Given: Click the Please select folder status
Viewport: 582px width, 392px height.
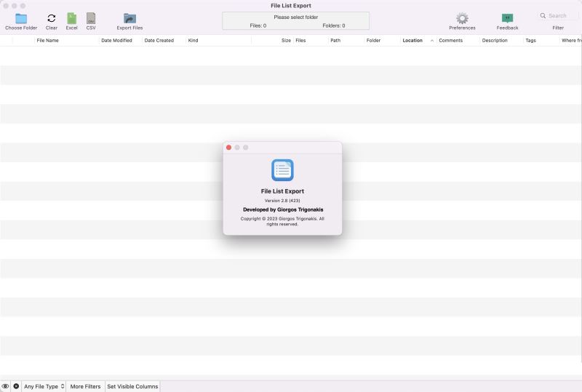Looking at the screenshot, I should point(296,17).
